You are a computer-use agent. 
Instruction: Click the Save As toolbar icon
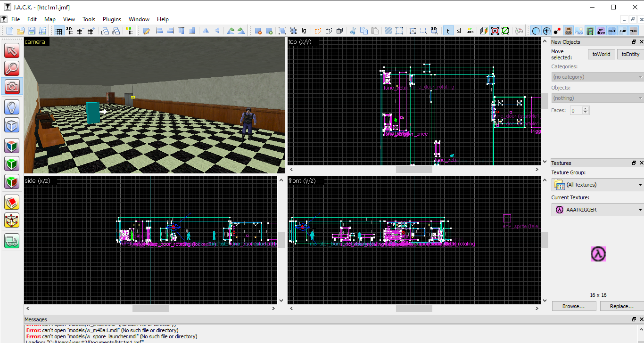coord(42,31)
